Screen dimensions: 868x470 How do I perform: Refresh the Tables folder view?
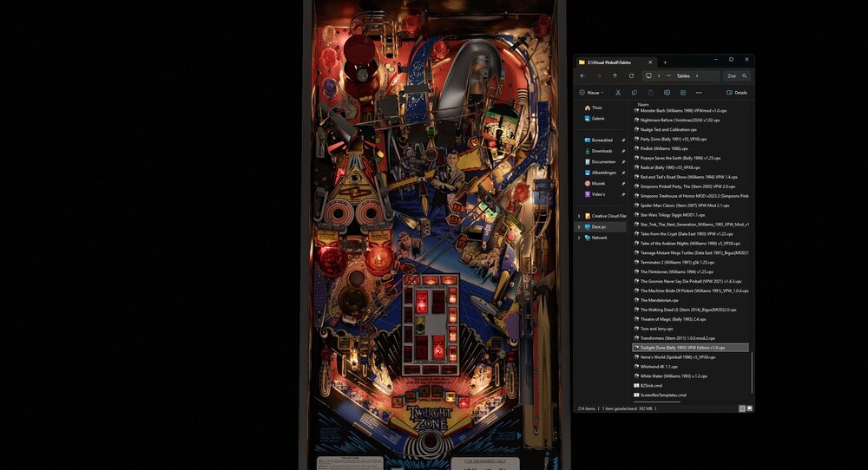tap(631, 75)
